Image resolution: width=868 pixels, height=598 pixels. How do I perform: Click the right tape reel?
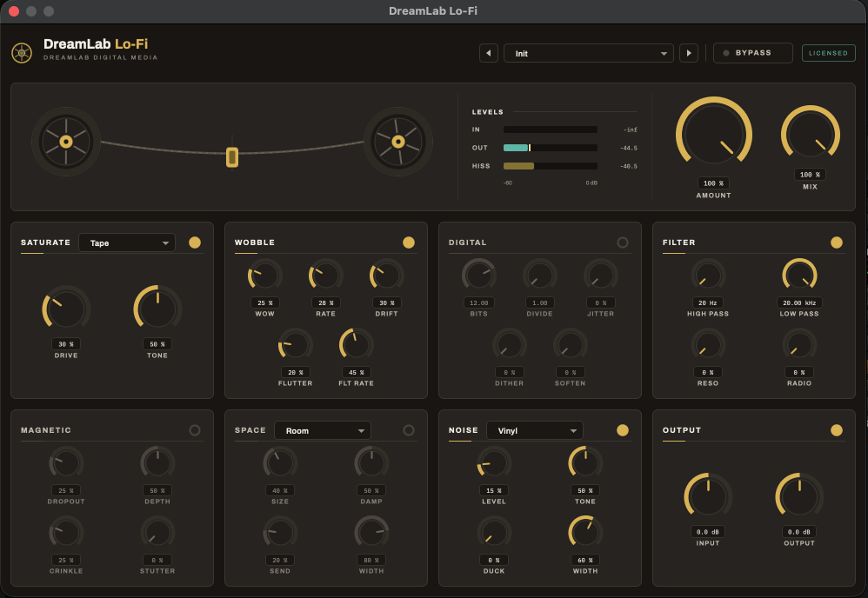[x=398, y=142]
